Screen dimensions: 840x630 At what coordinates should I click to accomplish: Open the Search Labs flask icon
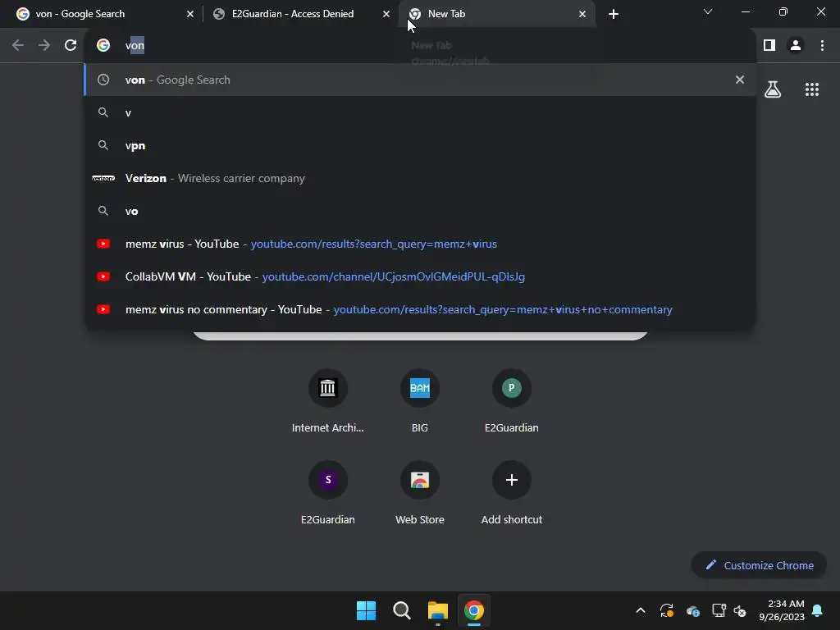coord(773,89)
